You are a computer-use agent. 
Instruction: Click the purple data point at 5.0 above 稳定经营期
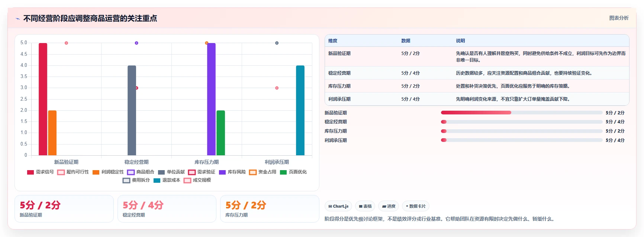tap(136, 43)
